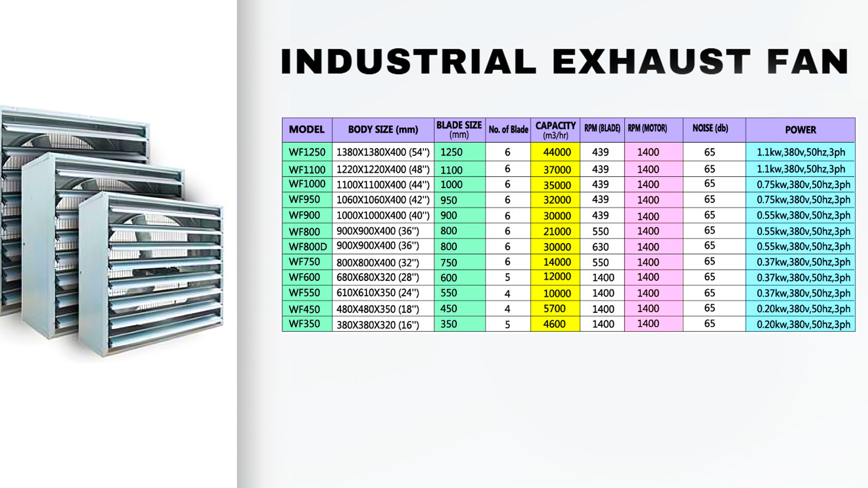Click the WF800D model cell
868x488 pixels.
307,247
